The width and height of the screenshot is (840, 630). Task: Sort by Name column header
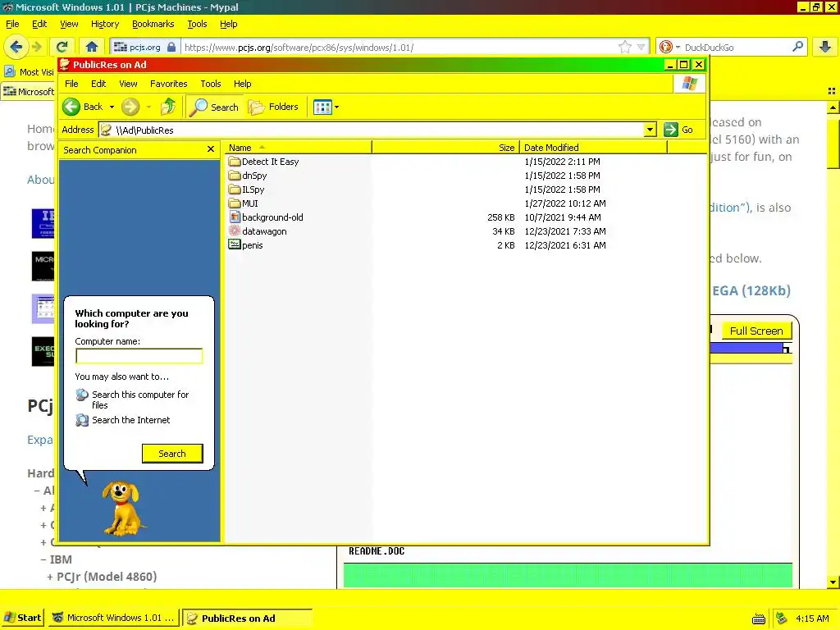(x=298, y=148)
